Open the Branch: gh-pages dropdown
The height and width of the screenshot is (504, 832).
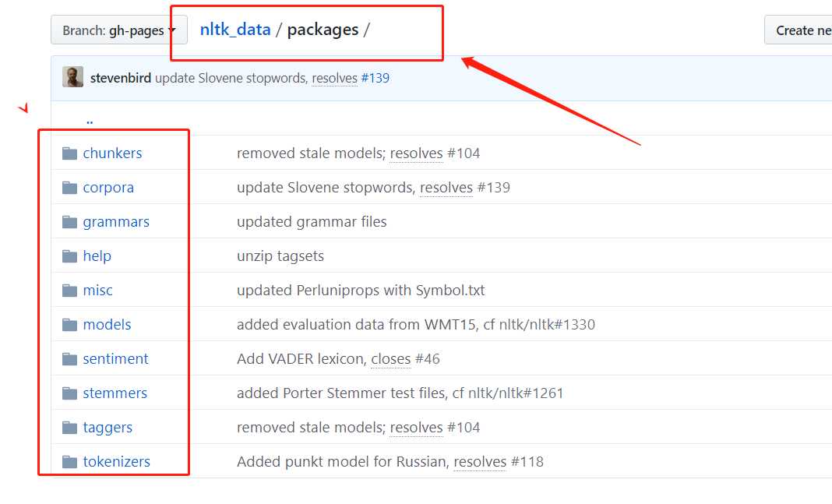point(119,30)
